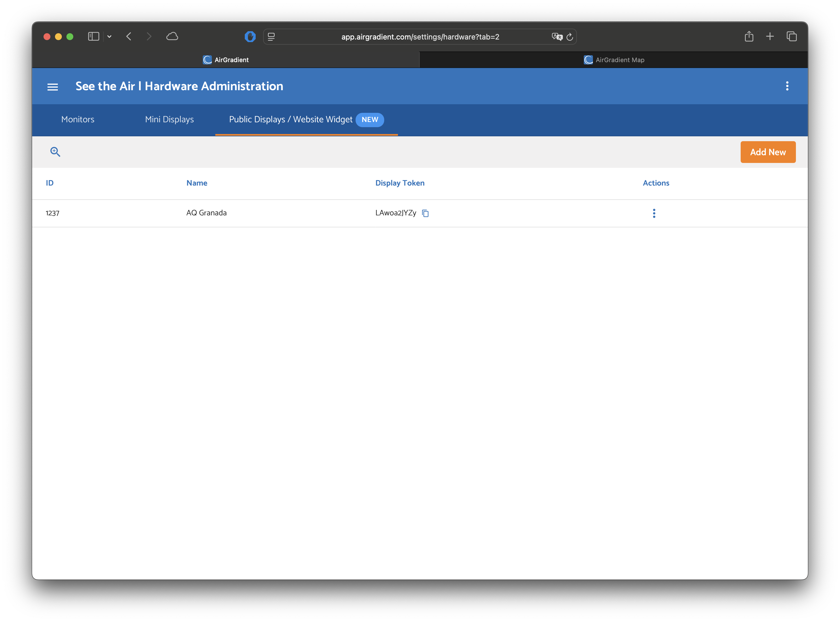
Task: Open Safari tab overview icon
Action: 791,37
